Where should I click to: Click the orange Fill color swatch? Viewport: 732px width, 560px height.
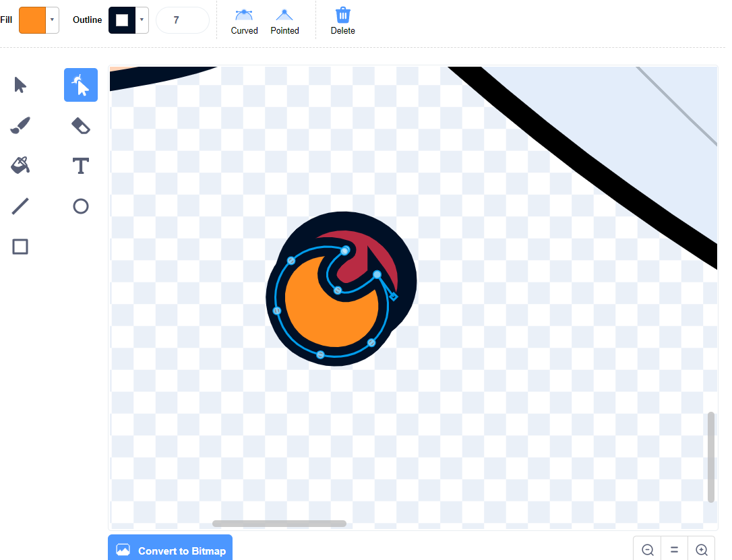[32, 20]
